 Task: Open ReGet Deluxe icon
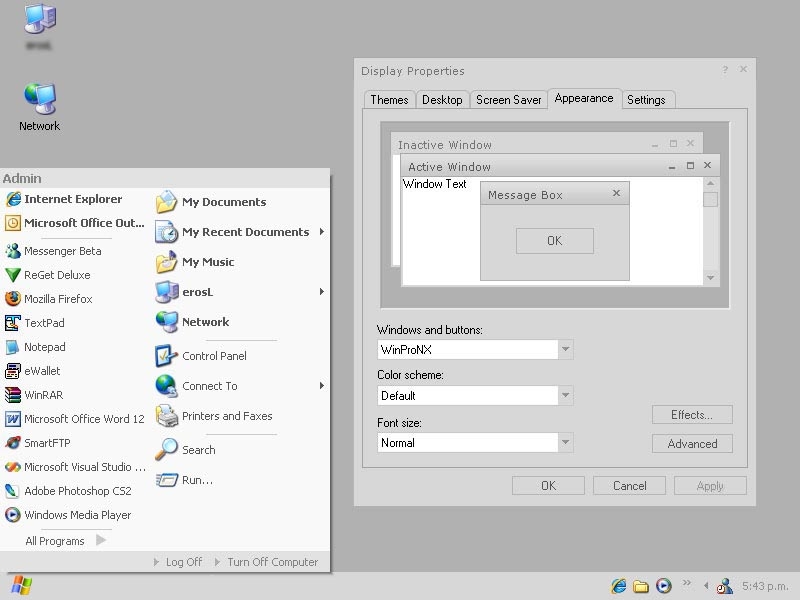(x=13, y=275)
